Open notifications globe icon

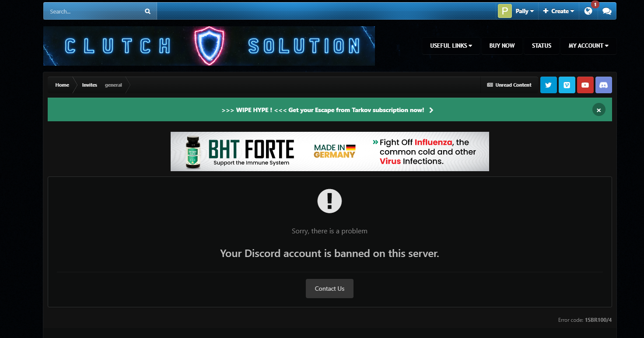(588, 11)
